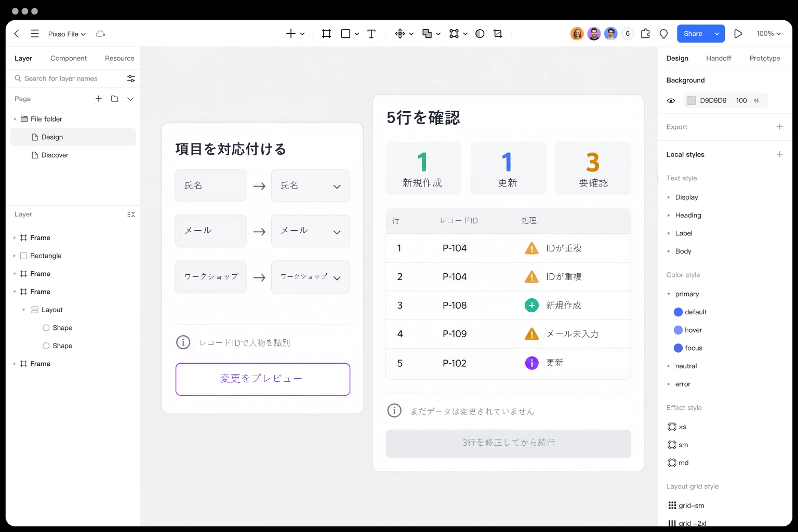Open layer search filter settings
This screenshot has width=798, height=532.
tap(131, 78)
